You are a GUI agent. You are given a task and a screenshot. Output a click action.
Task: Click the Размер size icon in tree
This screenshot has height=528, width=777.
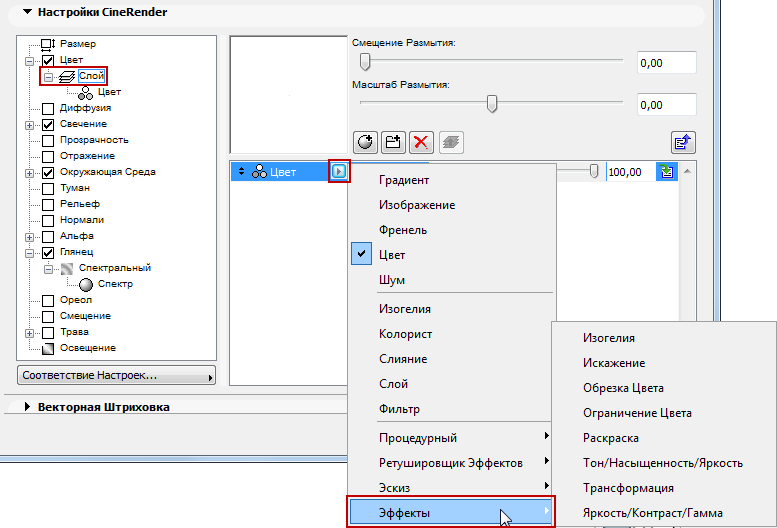pyautogui.click(x=48, y=45)
